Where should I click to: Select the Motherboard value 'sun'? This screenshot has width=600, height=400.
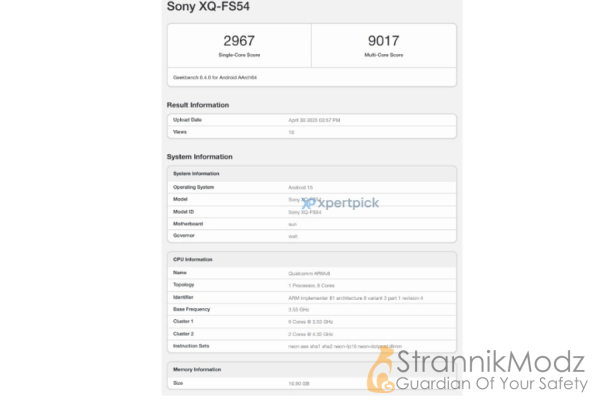click(x=292, y=224)
